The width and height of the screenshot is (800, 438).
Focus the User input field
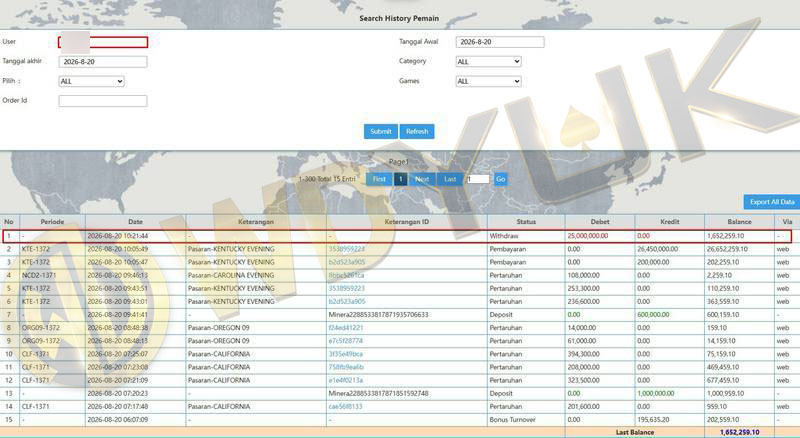point(103,42)
